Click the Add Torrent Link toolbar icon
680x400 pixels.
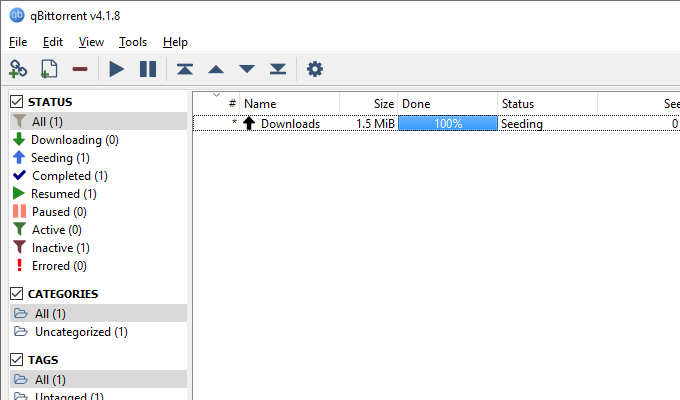click(18, 69)
